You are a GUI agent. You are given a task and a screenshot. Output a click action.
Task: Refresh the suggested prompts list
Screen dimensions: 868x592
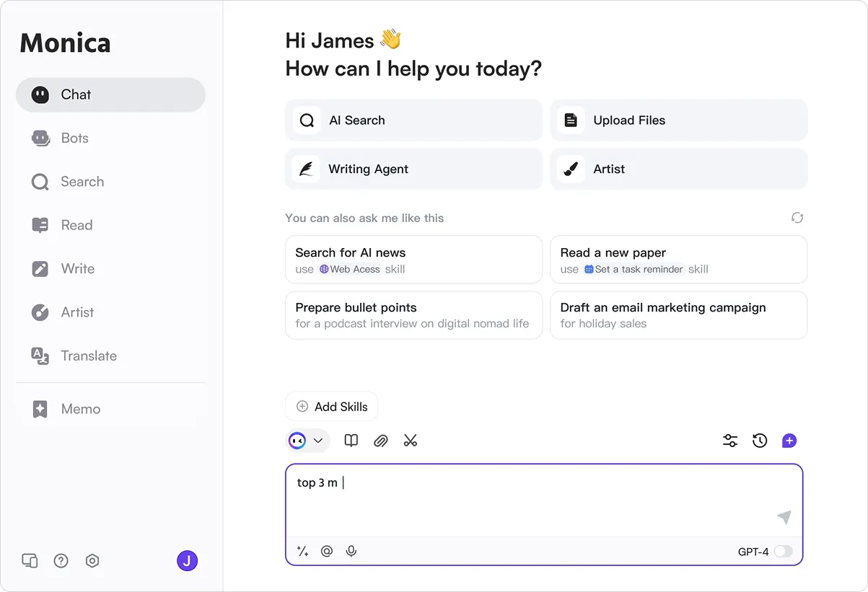(797, 218)
